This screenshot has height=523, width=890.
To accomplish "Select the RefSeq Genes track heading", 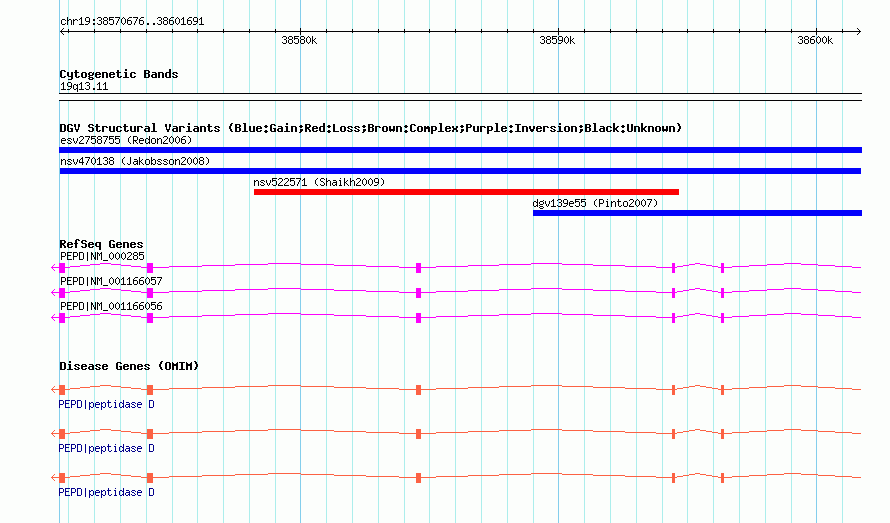I will [101, 244].
